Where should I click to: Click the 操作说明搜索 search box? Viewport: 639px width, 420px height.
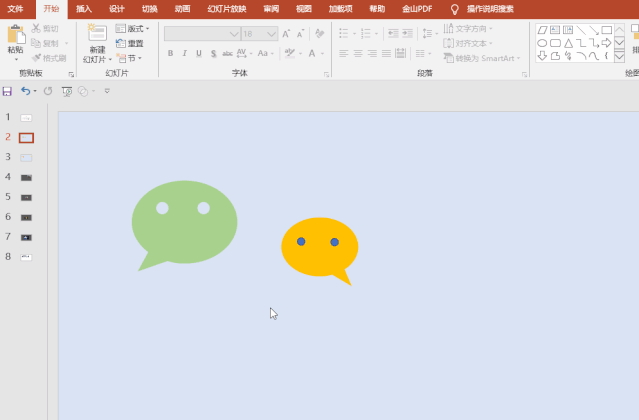pyautogui.click(x=490, y=9)
